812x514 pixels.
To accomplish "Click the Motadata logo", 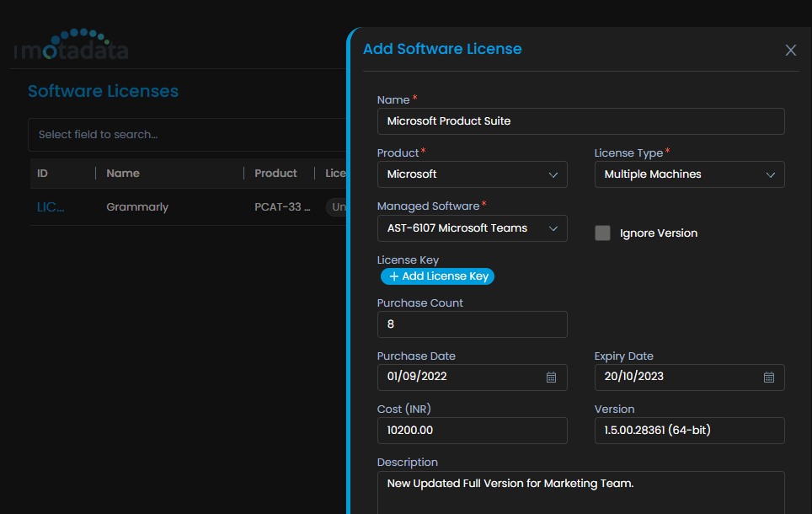I will 72,45.
